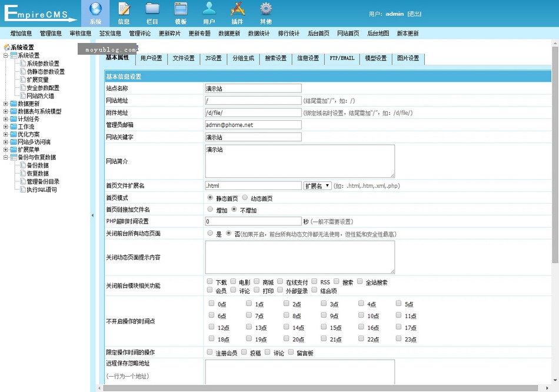Click the 扩展菜单 folder icon in tree
This screenshot has height=392, width=559.
[x=14, y=150]
